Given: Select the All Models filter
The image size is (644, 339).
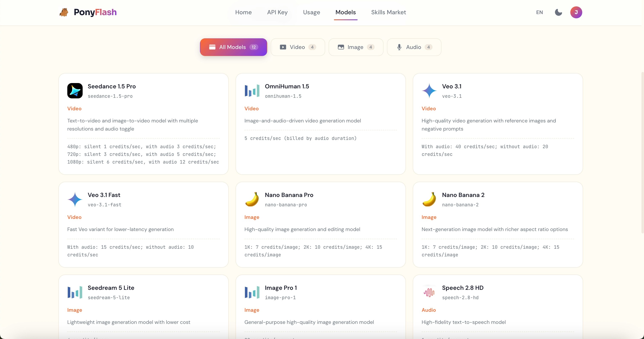Looking at the screenshot, I should (233, 47).
